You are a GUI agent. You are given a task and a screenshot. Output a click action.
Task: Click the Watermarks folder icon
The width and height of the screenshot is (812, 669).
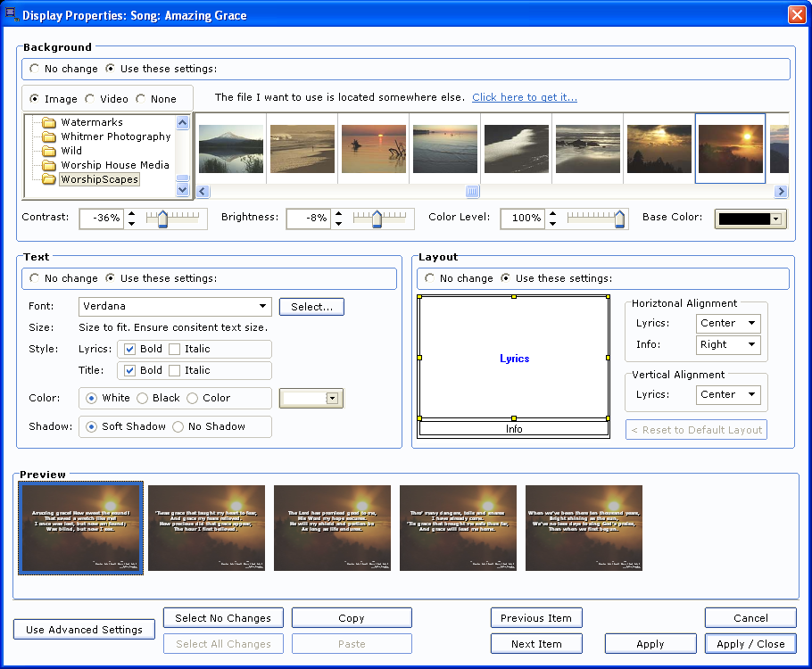[x=49, y=122]
